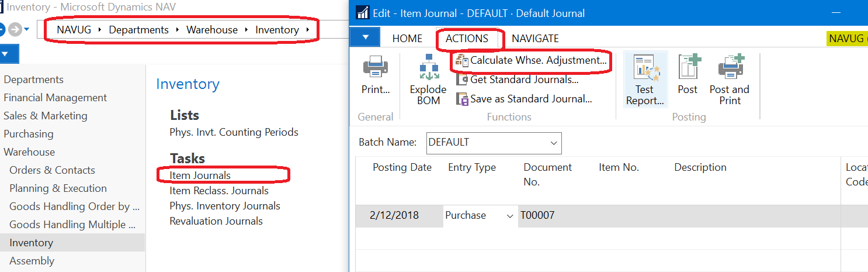Open the Item Journals task link
This screenshot has width=868, height=272.
200,175
